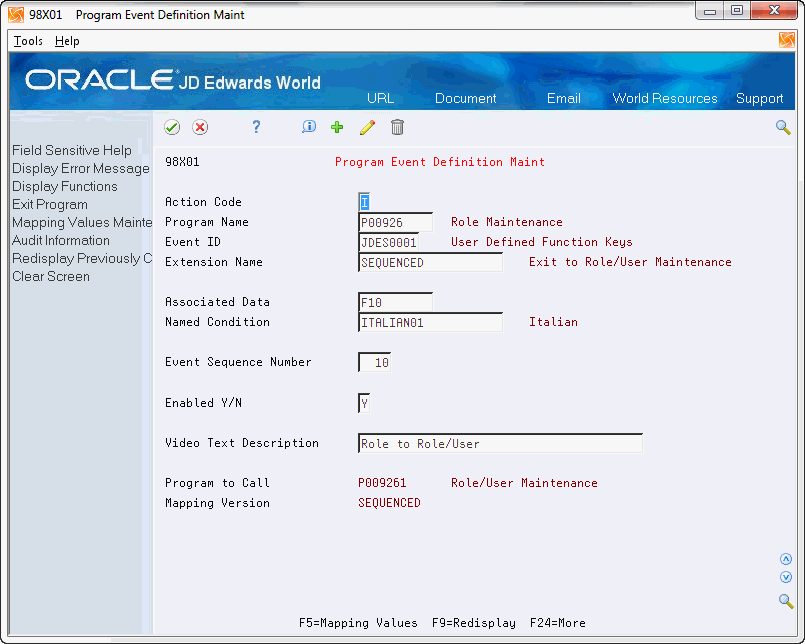Select Field Sensitive Help in sidebar
This screenshot has height=644, width=805.
click(x=72, y=150)
